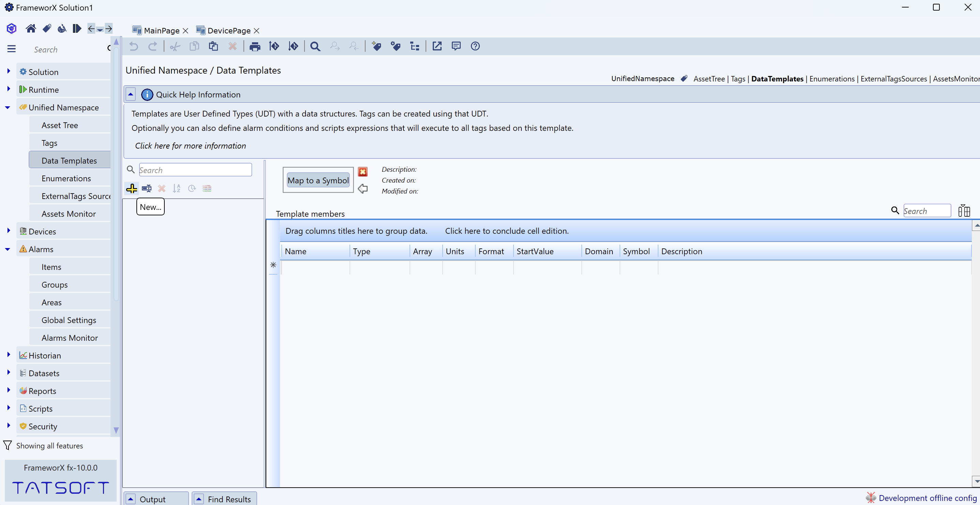This screenshot has width=980, height=505.
Task: Click the back navigation arrow
Action: point(91,29)
